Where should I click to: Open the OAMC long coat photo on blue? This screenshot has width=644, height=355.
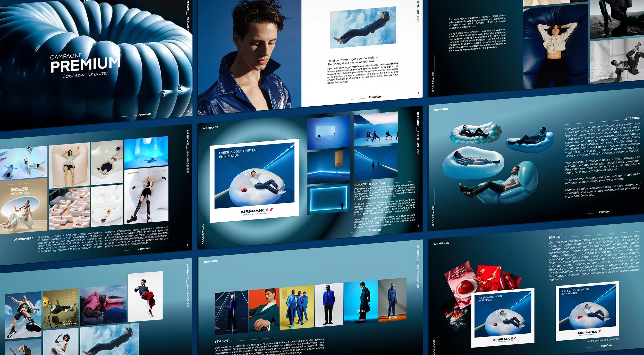[361, 302]
